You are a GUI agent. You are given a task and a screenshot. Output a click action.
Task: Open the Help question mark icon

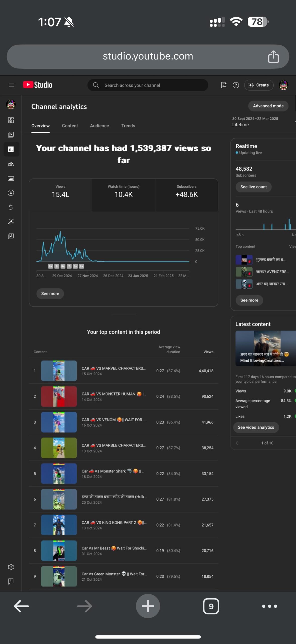coord(236,85)
